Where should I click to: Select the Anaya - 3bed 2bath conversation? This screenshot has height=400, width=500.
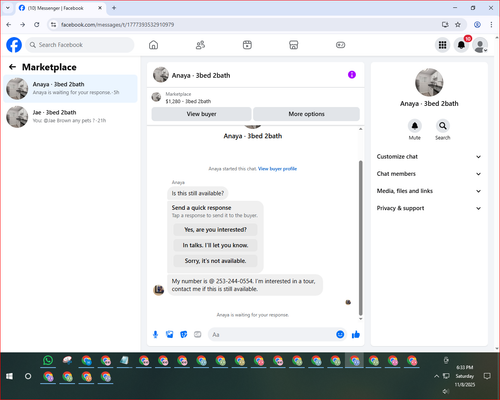click(70, 88)
